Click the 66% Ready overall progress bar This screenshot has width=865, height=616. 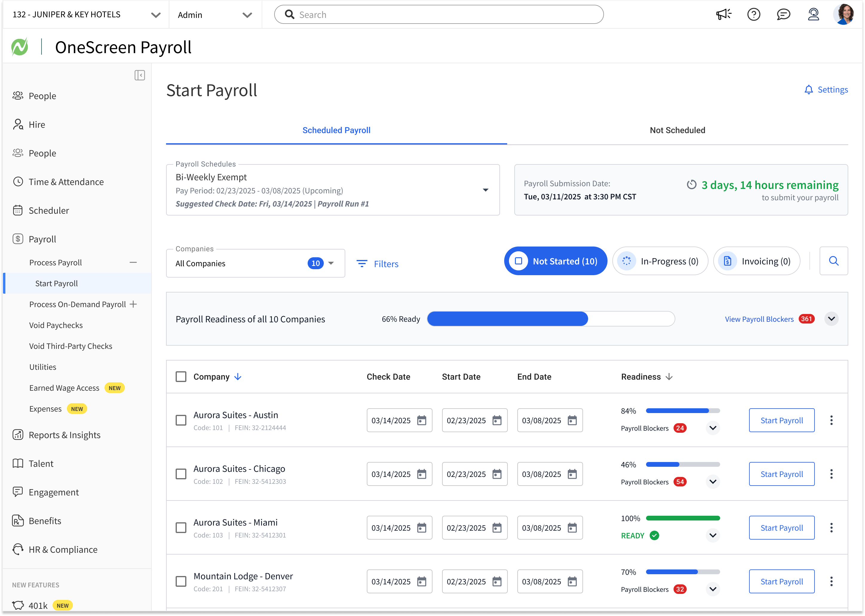(x=551, y=319)
